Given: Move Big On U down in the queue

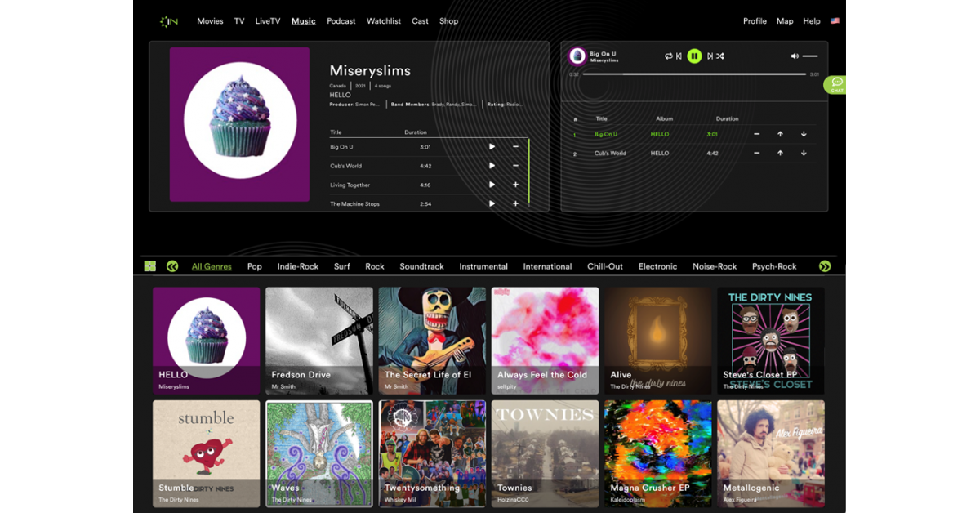Looking at the screenshot, I should click(x=804, y=134).
